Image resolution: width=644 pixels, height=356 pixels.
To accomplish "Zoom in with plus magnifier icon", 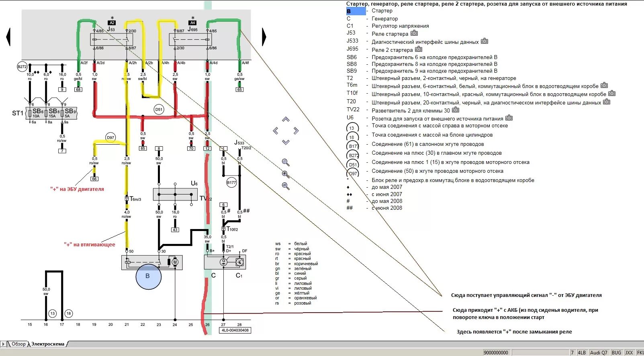I will point(286,174).
